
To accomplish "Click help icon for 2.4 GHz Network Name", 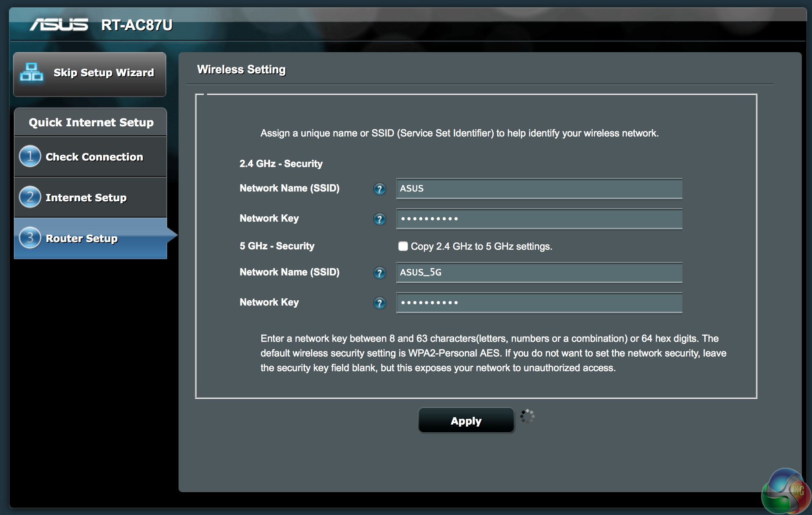I will (x=380, y=189).
